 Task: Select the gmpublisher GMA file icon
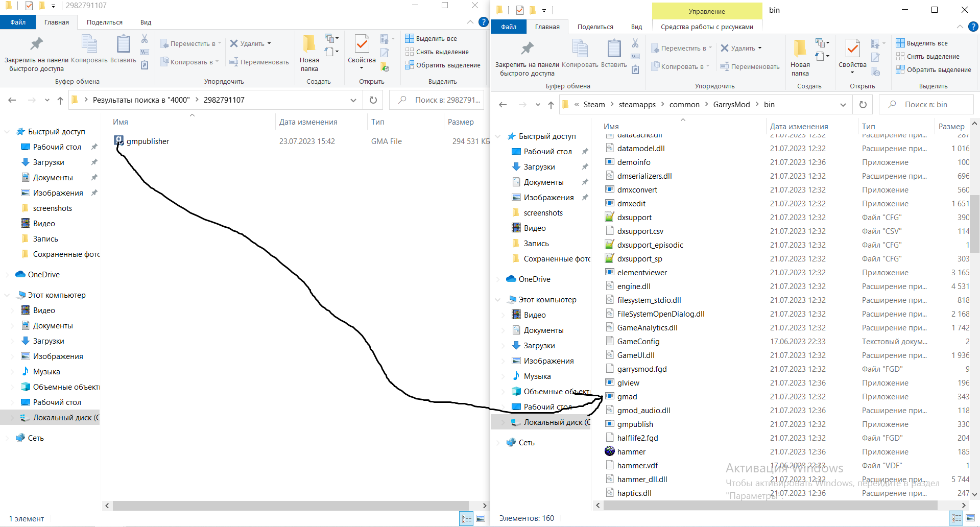coord(118,140)
